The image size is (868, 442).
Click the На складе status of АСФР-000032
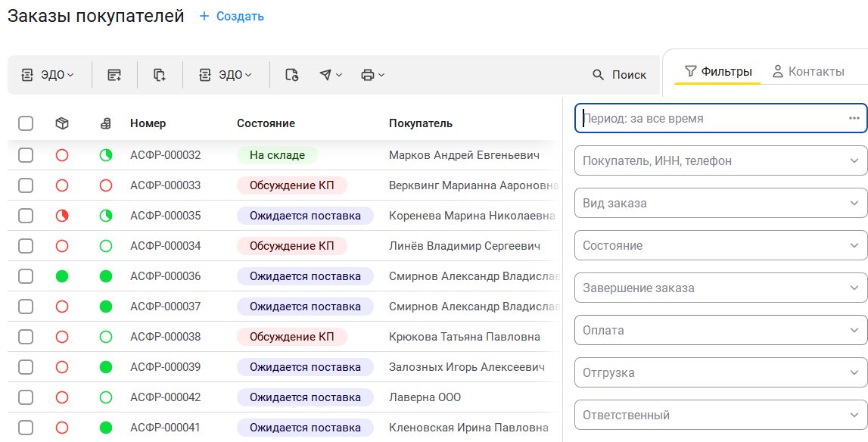pyautogui.click(x=277, y=155)
